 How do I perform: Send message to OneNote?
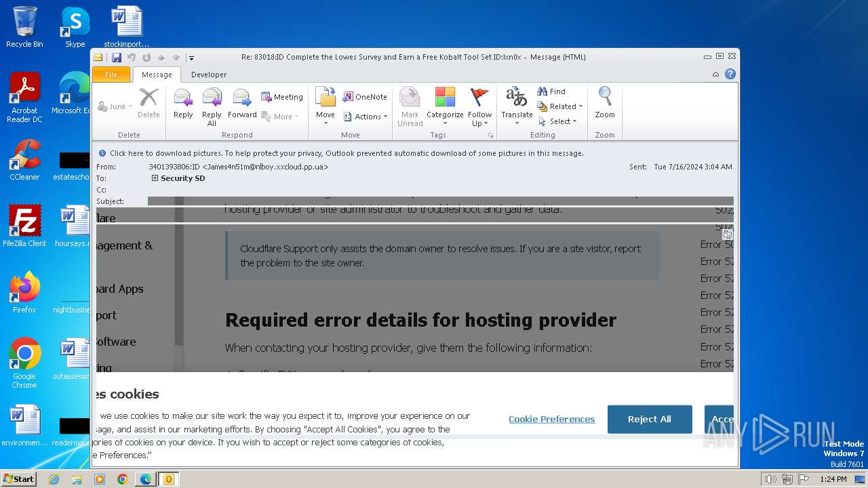pyautogui.click(x=365, y=97)
